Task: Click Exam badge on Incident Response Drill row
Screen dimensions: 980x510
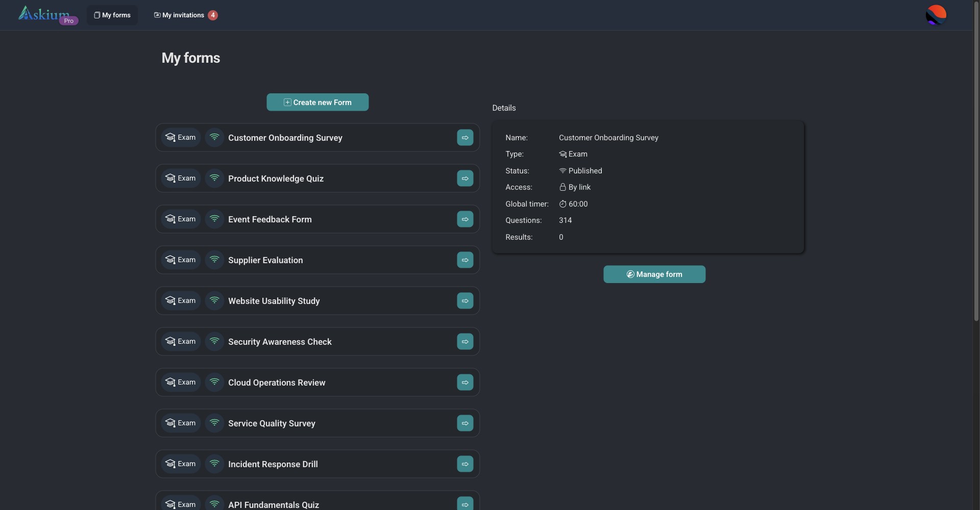Action: click(x=181, y=464)
